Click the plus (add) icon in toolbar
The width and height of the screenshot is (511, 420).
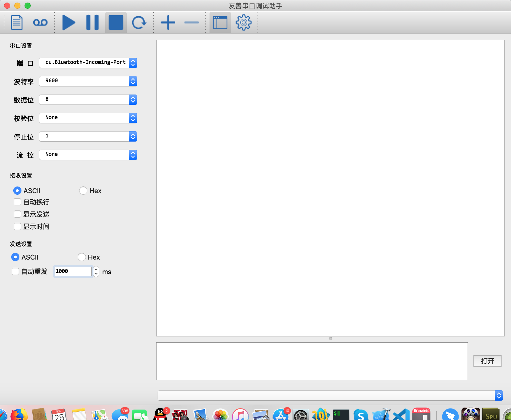pos(168,22)
